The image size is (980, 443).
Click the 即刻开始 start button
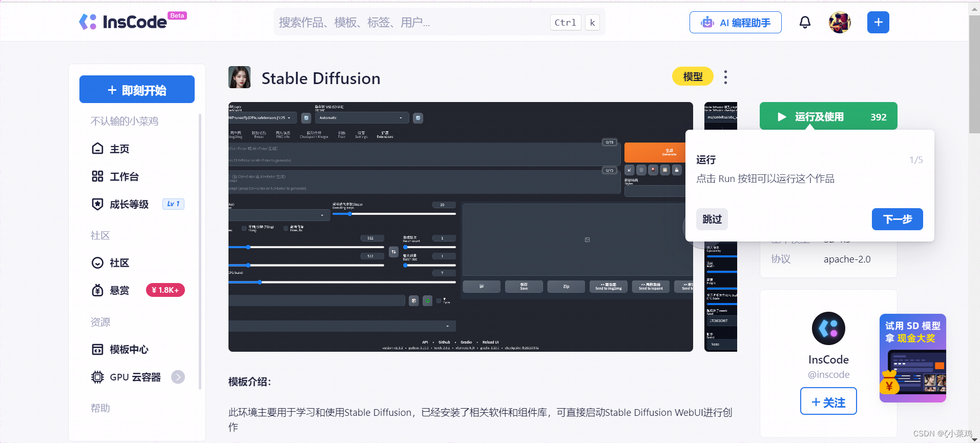coord(137,90)
